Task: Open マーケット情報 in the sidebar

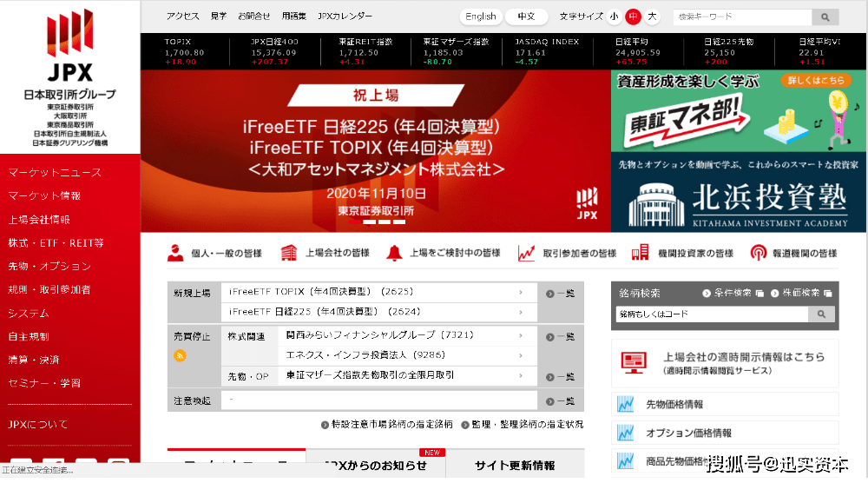Action: point(44,195)
